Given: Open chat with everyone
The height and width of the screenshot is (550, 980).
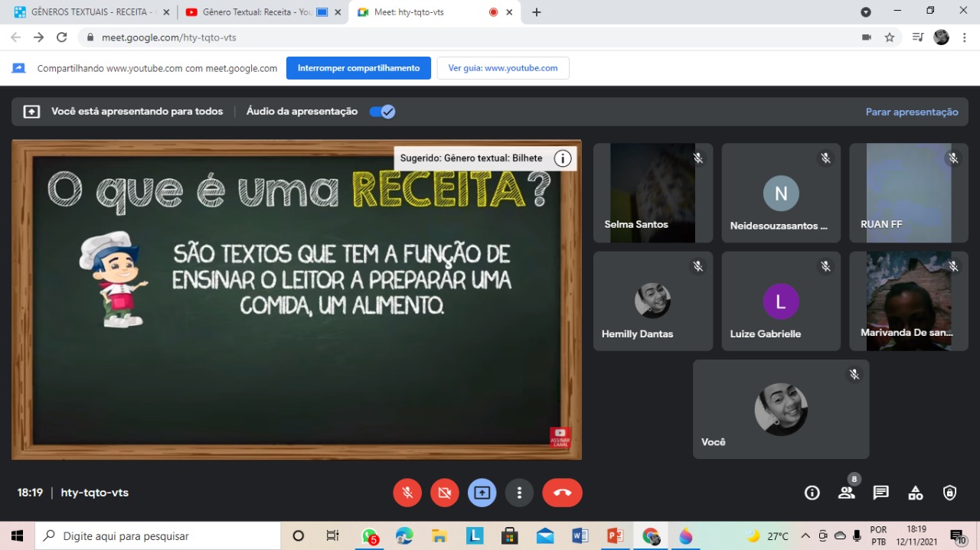Looking at the screenshot, I should click(881, 493).
